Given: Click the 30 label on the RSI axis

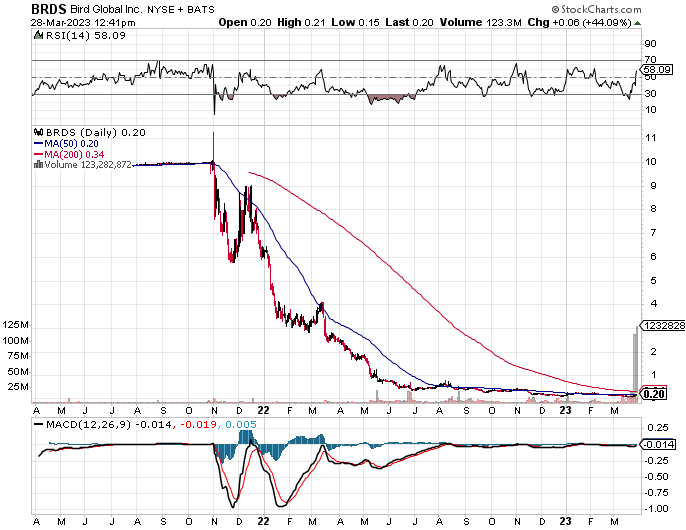Looking at the screenshot, I should pos(651,93).
